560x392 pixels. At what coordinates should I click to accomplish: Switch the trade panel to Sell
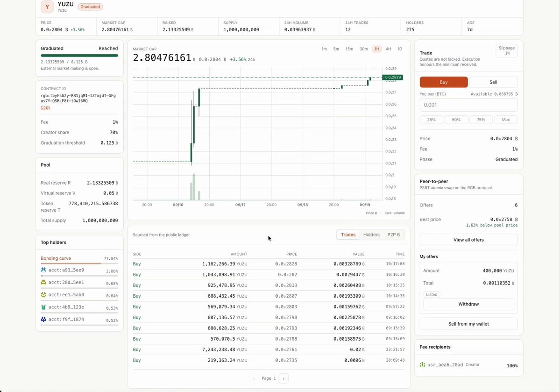point(493,82)
